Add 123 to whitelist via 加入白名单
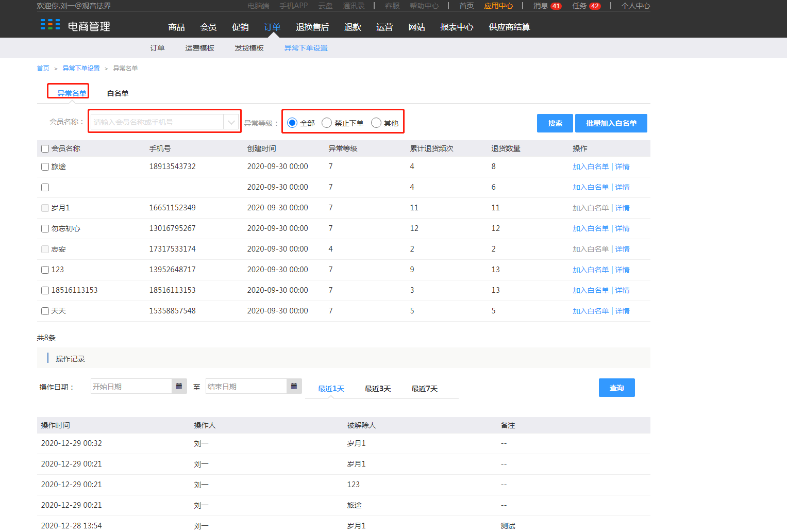Image resolution: width=787 pixels, height=532 pixels. point(591,270)
